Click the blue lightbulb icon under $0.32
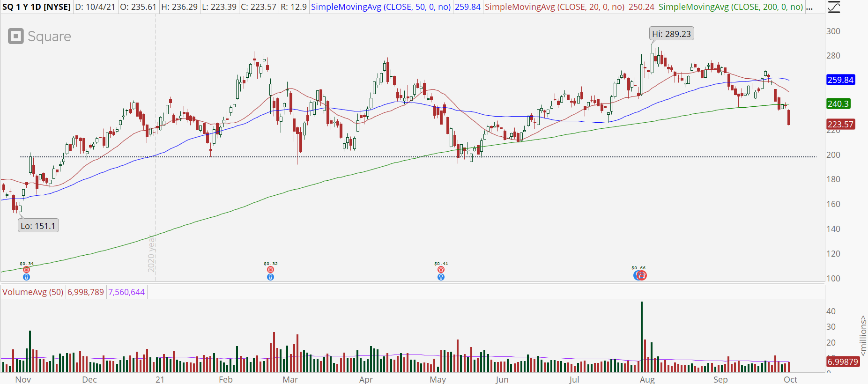 (x=270, y=277)
